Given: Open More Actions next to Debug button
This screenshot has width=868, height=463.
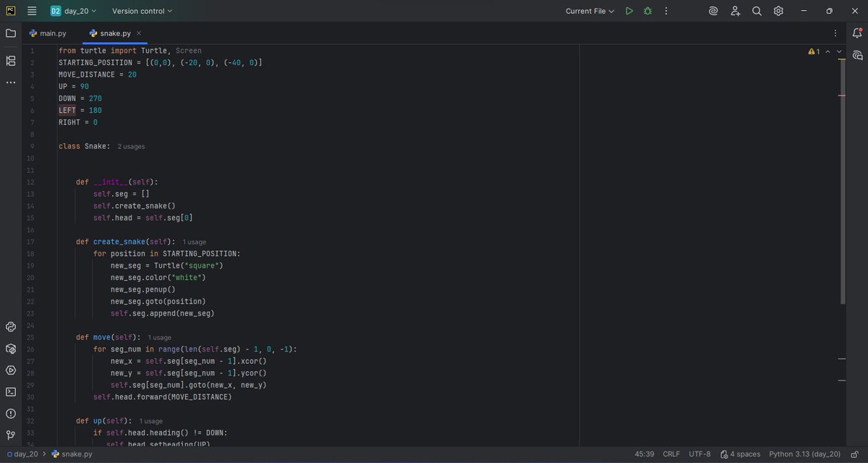Looking at the screenshot, I should pyautogui.click(x=665, y=11).
